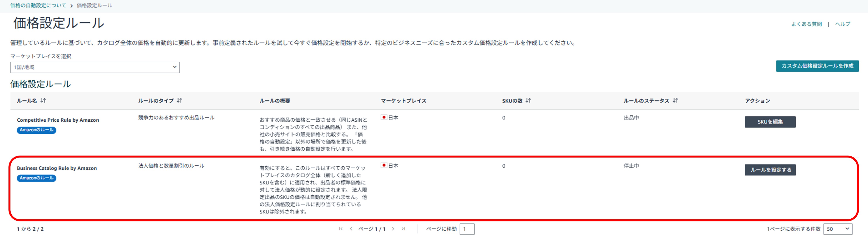This screenshot has width=868, height=243.
Task: Click 価格の自動設定について breadcrumb link
Action: tap(38, 5)
